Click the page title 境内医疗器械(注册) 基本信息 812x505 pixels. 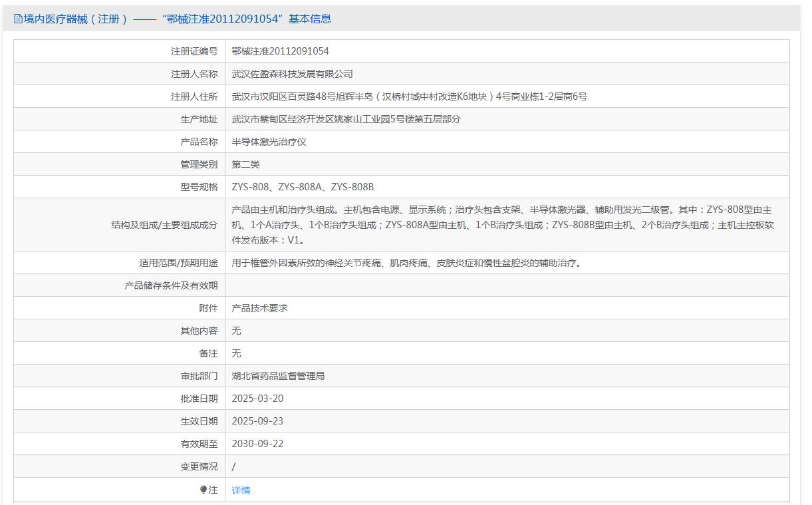click(x=177, y=19)
